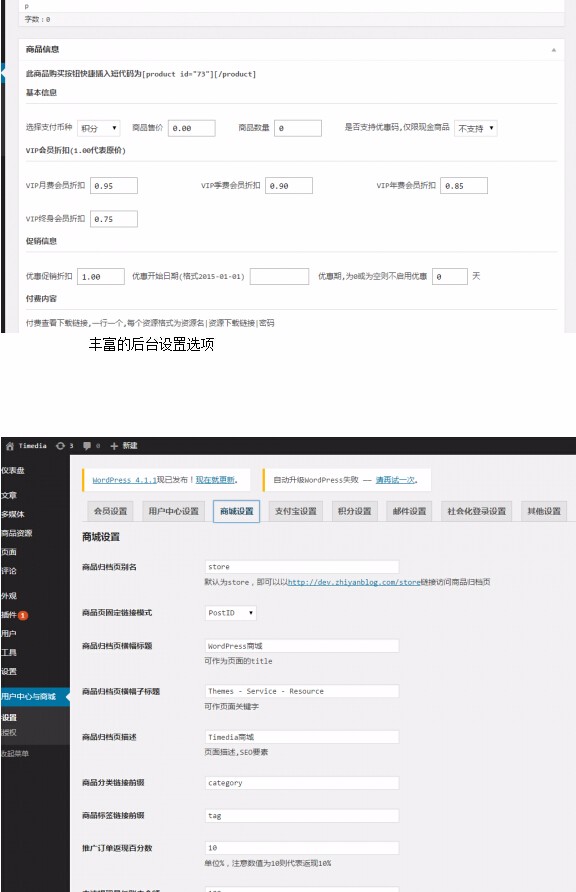576x892 pixels.
Task: Click the 现在就更新 link
Action: point(215,480)
